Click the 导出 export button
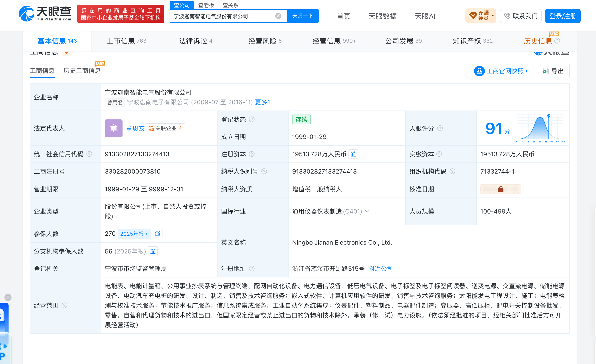596x364 pixels. [553, 71]
